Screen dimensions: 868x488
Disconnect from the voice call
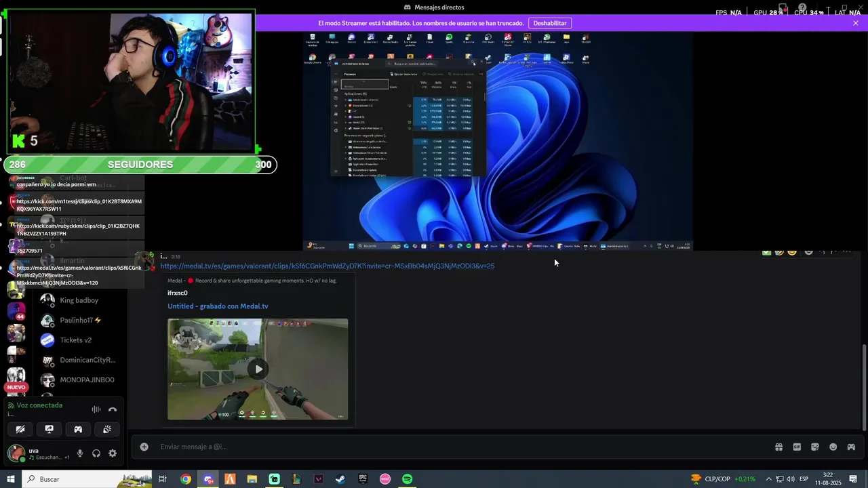[113, 409]
